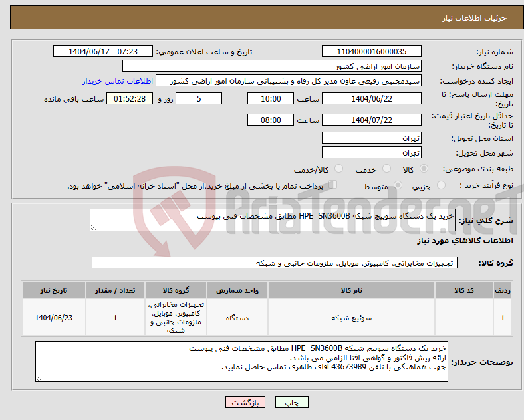Click the goods group field

[x=275, y=262]
